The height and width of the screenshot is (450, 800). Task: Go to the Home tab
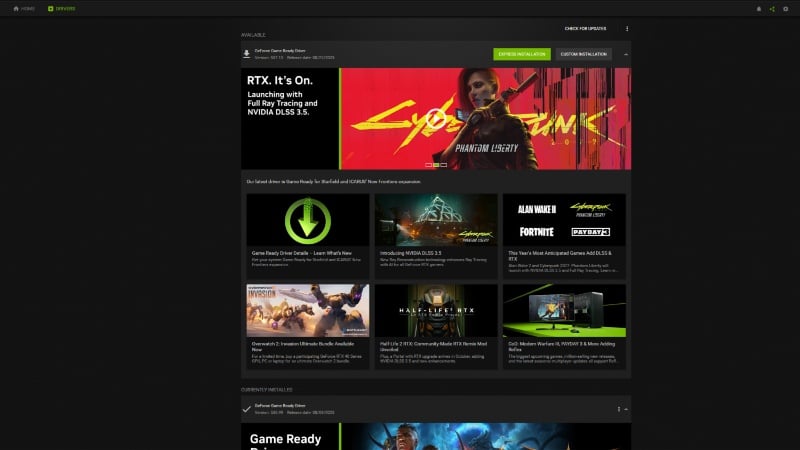[x=24, y=8]
